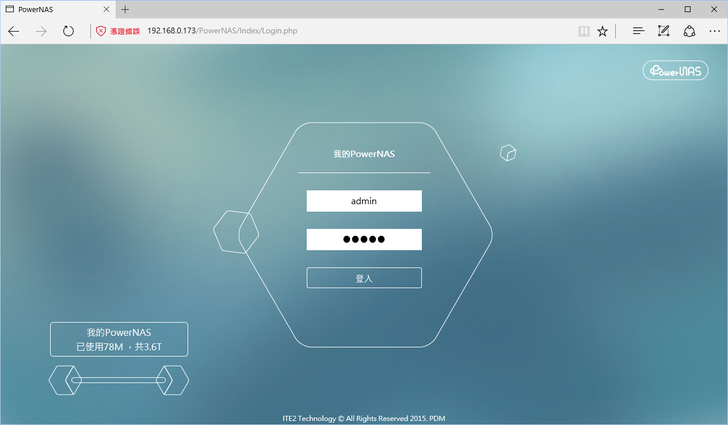The height and width of the screenshot is (425, 728).
Task: Reload the PowerNAS login page
Action: [x=68, y=31]
